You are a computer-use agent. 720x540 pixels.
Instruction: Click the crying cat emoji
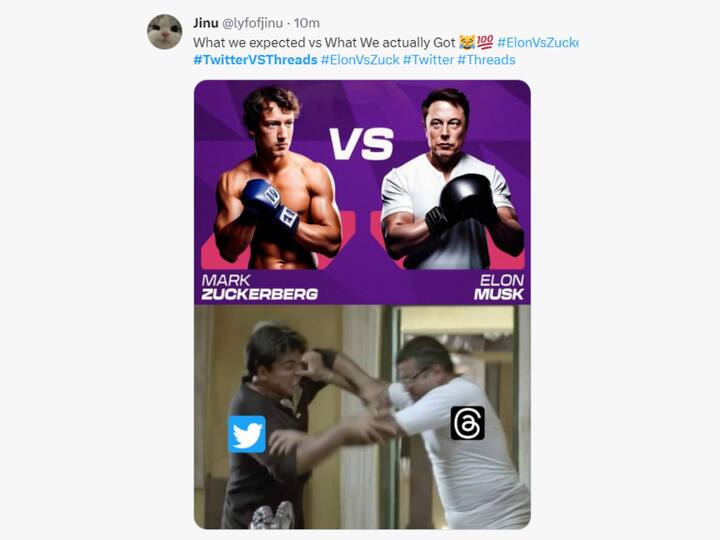[467, 43]
